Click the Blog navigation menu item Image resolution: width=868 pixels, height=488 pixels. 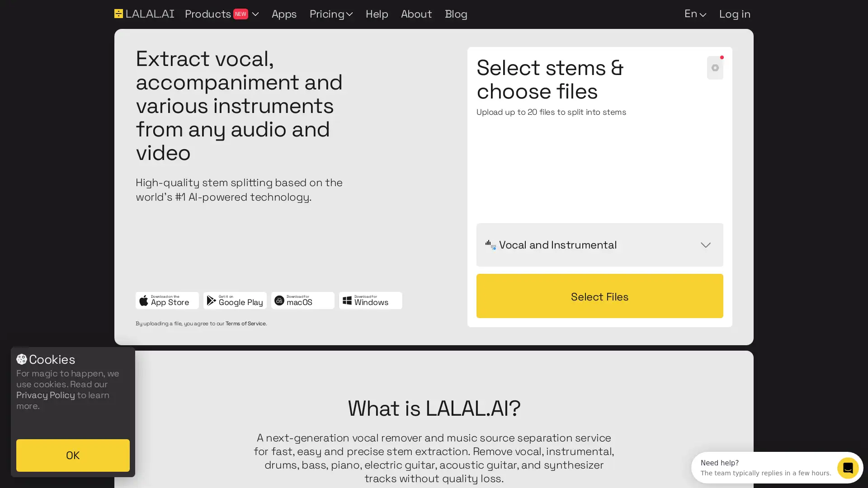click(x=456, y=13)
